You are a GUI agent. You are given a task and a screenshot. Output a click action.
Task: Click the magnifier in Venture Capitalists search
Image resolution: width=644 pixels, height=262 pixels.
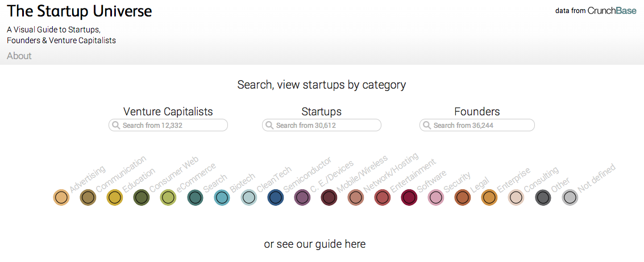(116, 126)
